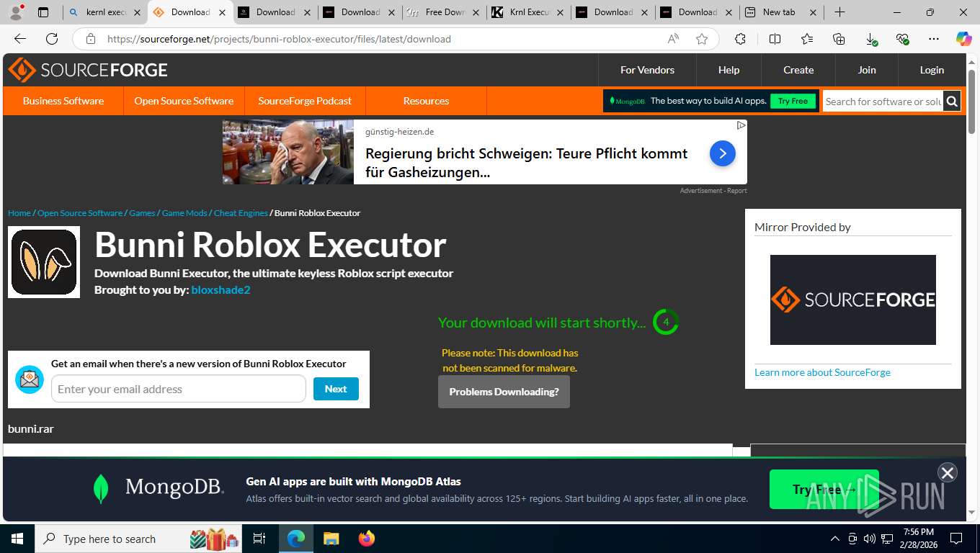Open the Resources menu

point(426,101)
